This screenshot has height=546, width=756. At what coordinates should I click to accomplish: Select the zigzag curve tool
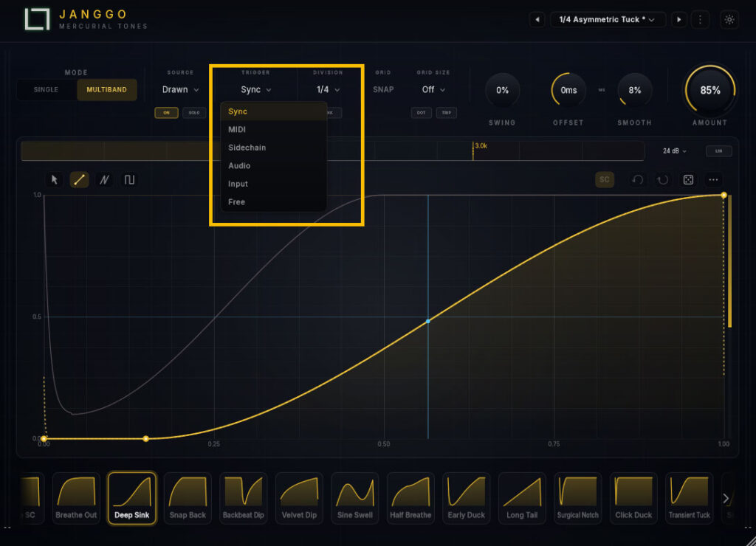click(x=104, y=180)
